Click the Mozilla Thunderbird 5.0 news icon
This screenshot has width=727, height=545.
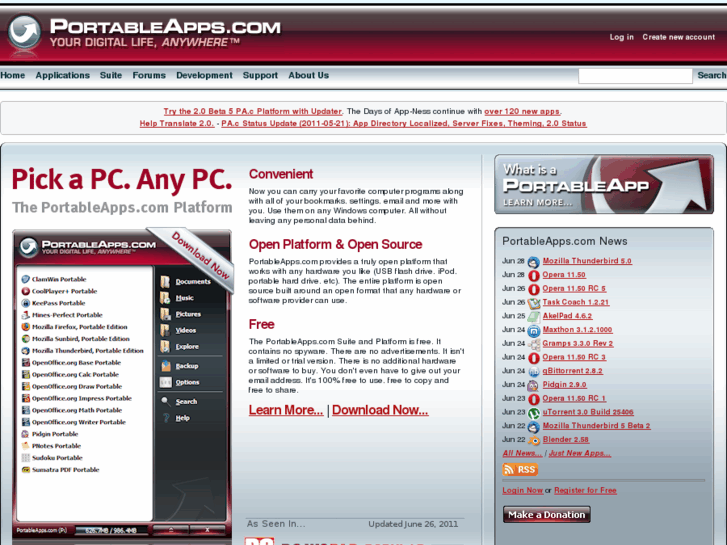pos(534,262)
